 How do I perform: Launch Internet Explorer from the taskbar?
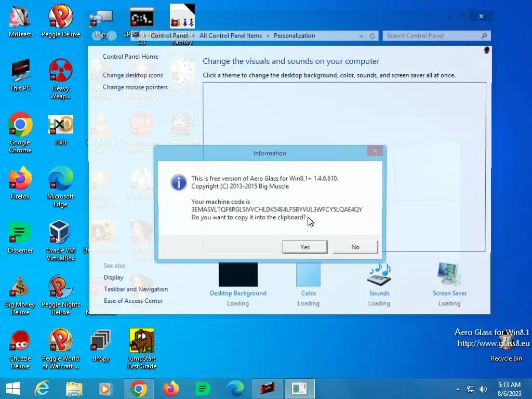42,389
